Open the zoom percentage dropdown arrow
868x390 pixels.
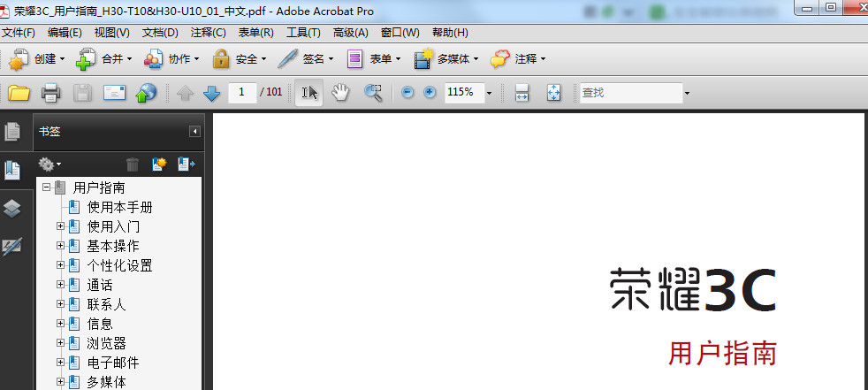point(489,93)
